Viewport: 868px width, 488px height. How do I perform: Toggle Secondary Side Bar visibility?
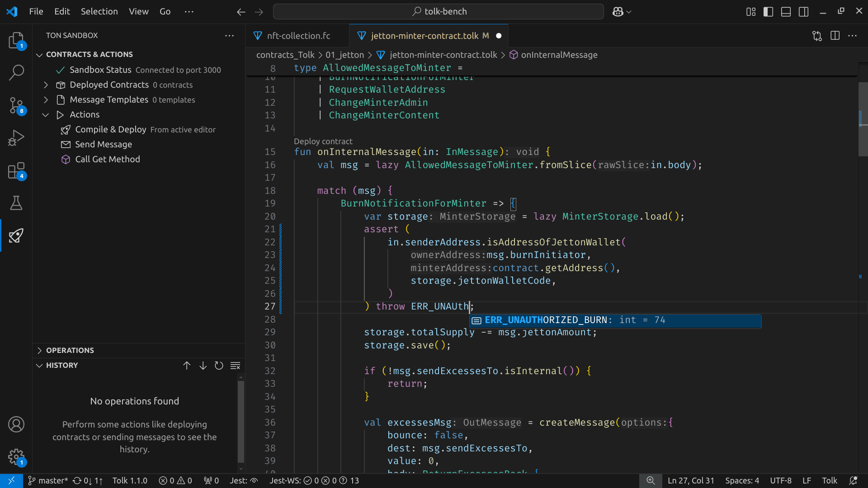(804, 12)
